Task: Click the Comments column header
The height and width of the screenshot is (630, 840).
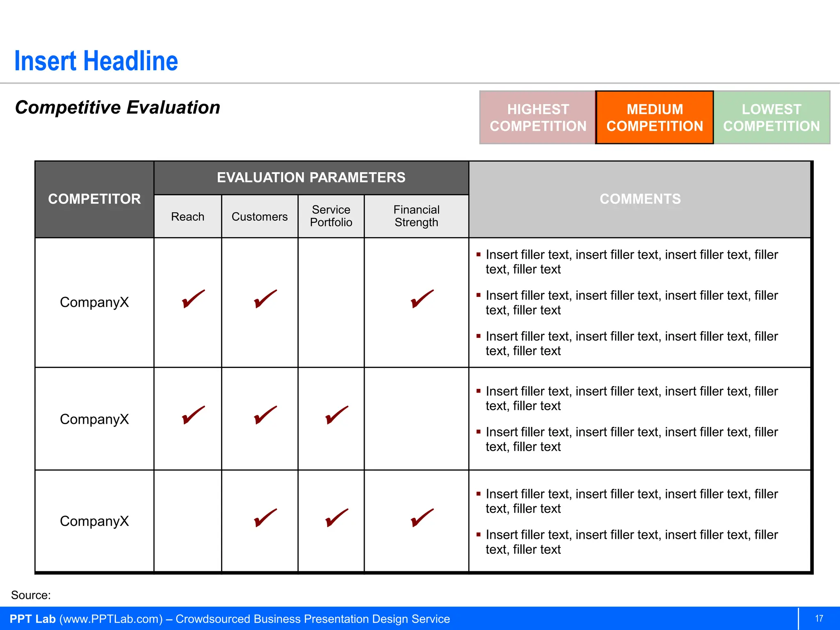Action: [640, 199]
